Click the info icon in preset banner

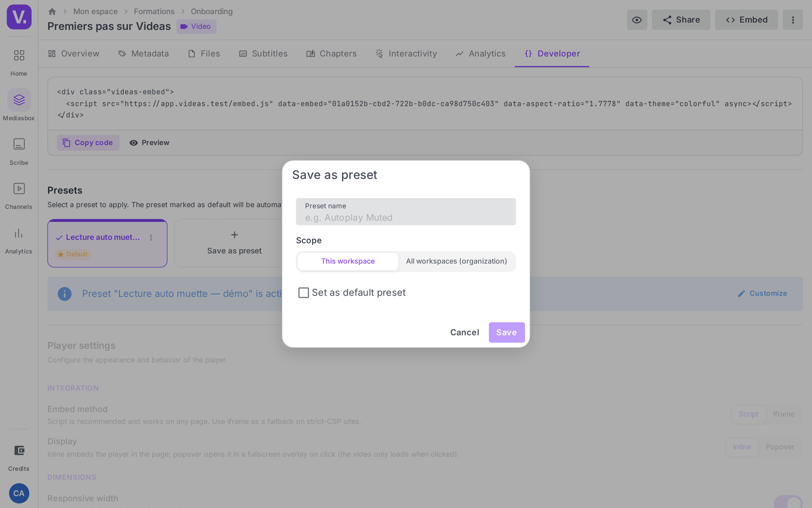click(x=64, y=294)
